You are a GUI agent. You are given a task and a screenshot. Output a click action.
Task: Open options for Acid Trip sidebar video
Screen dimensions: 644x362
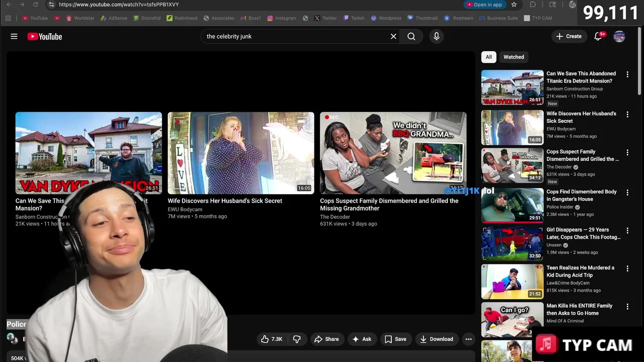[627, 268]
